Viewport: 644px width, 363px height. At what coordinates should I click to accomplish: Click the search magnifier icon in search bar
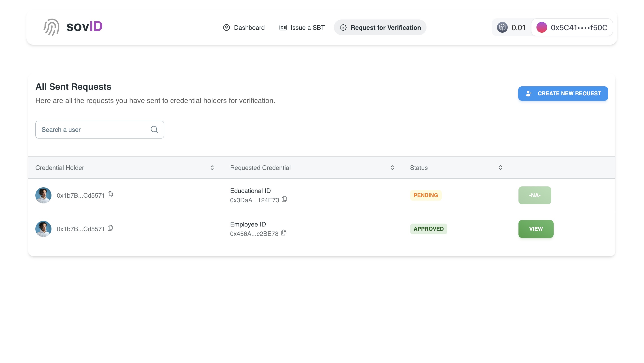click(x=154, y=130)
